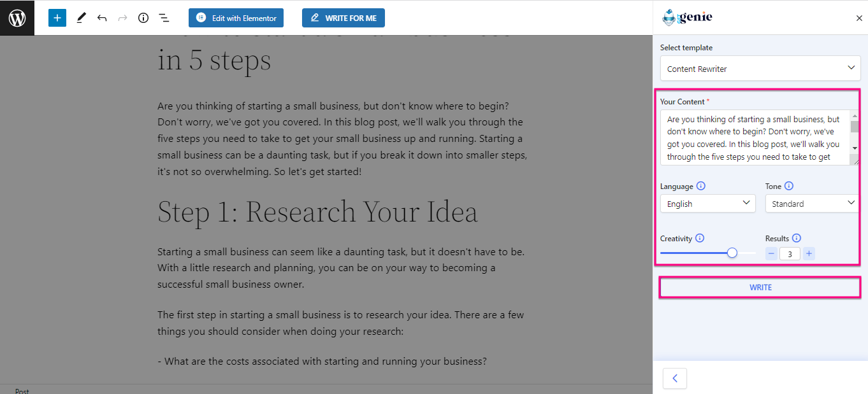Open the WordPress logo menu
The height and width of the screenshot is (394, 868).
pyautogui.click(x=17, y=18)
